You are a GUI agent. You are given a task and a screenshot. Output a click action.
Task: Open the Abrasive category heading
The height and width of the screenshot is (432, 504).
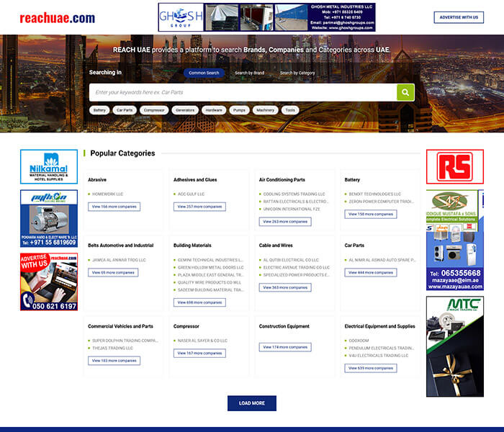click(97, 180)
